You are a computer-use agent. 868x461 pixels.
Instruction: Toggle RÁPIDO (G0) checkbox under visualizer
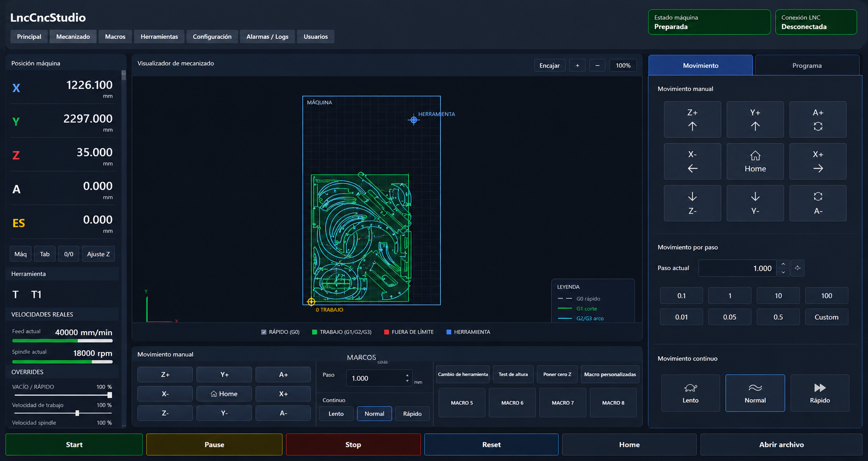pyautogui.click(x=264, y=332)
